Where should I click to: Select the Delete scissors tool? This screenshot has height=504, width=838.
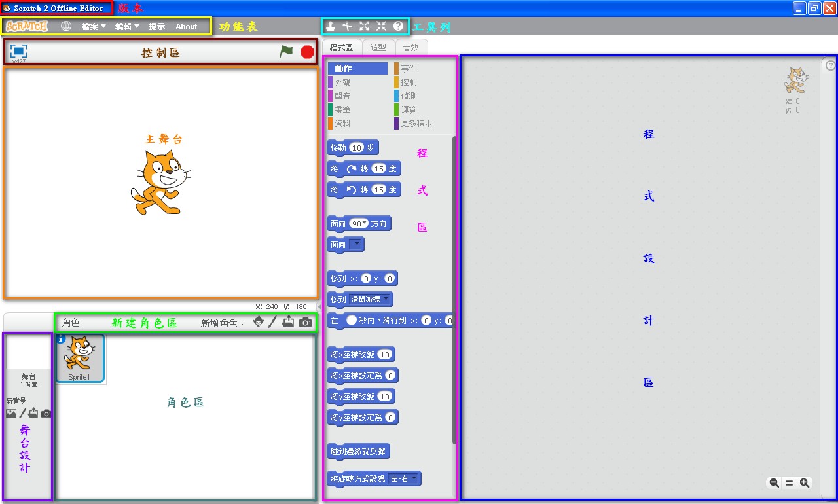pos(348,26)
